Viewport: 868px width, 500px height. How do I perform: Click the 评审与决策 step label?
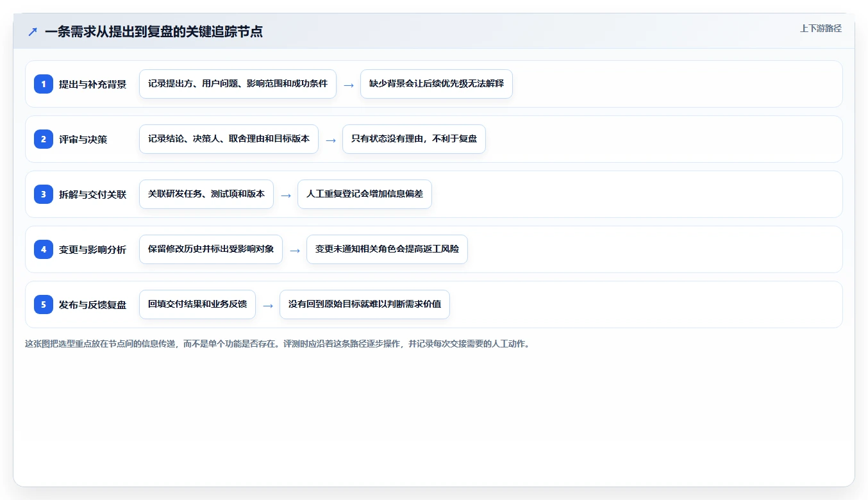(83, 139)
